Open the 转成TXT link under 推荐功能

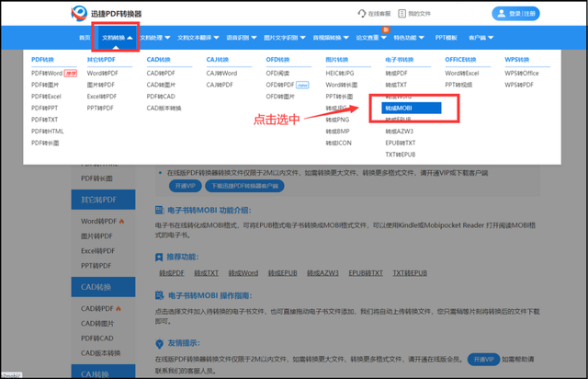[206, 273]
